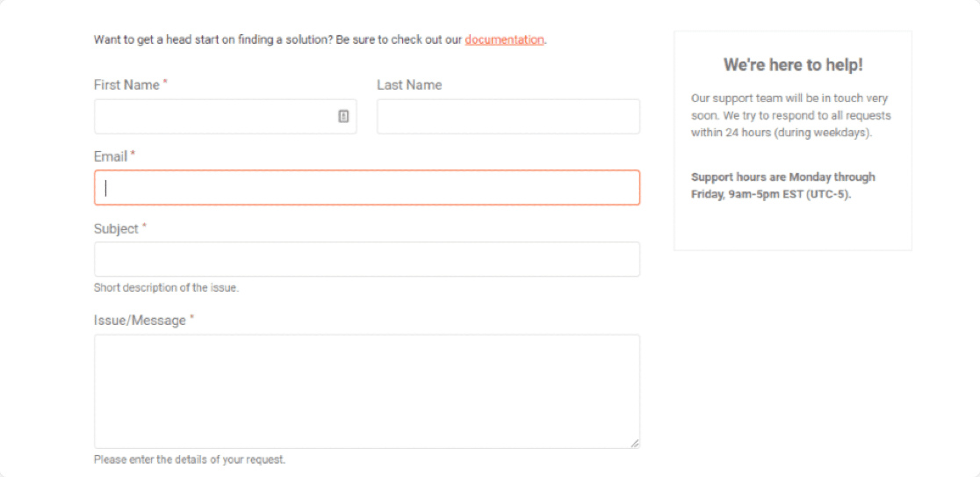Click the First Name label

(x=126, y=85)
